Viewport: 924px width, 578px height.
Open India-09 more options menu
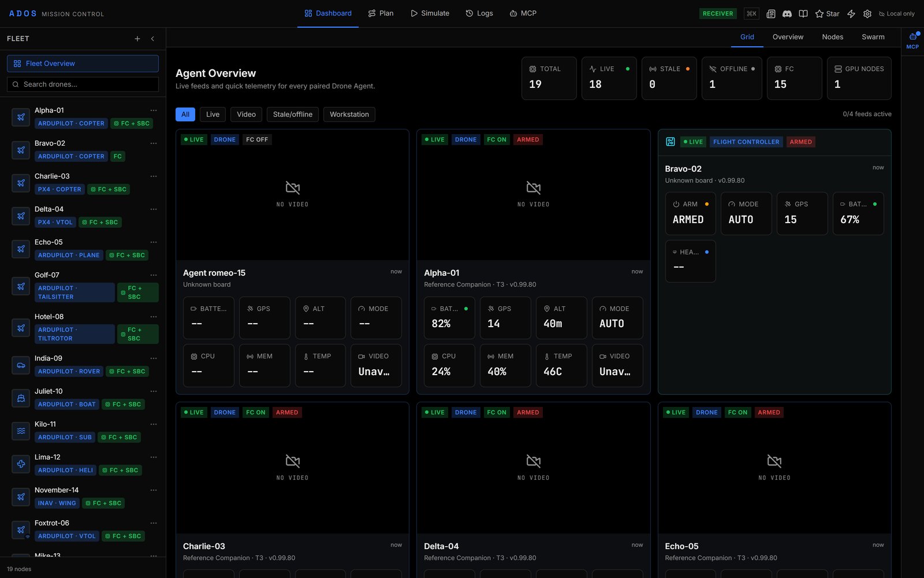point(153,358)
